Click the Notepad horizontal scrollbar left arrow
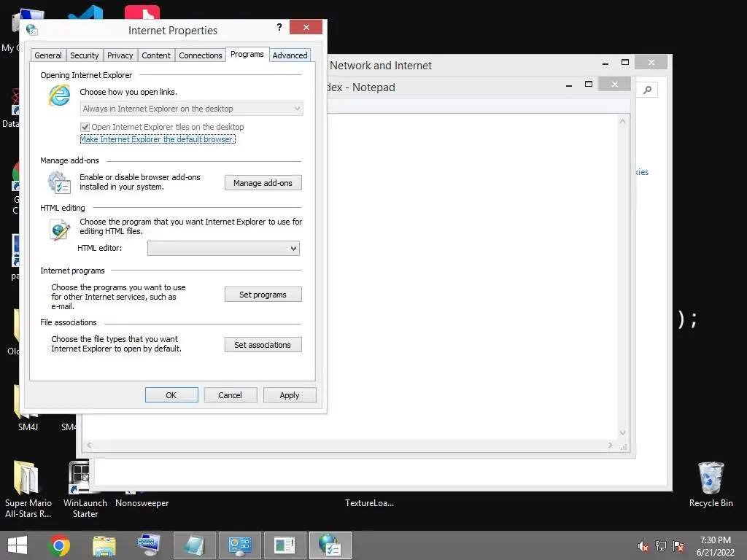747x560 pixels. click(89, 446)
